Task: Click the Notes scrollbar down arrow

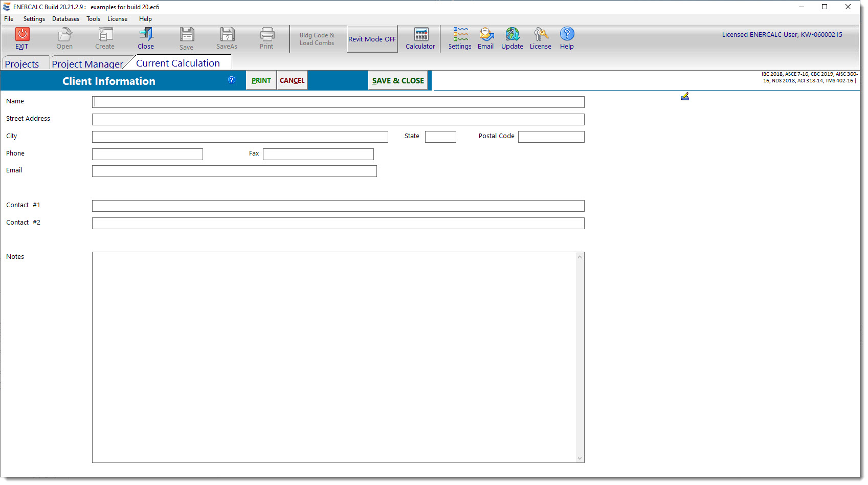Action: click(x=580, y=458)
